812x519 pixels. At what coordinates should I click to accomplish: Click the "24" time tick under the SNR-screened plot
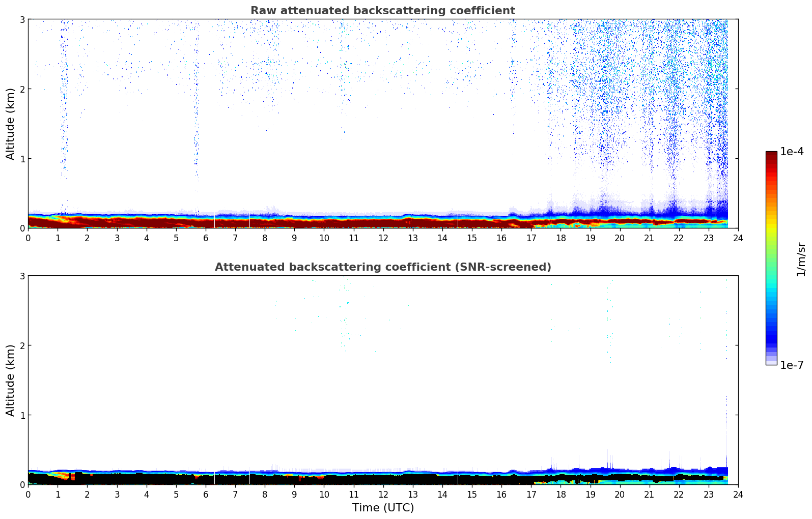click(738, 494)
